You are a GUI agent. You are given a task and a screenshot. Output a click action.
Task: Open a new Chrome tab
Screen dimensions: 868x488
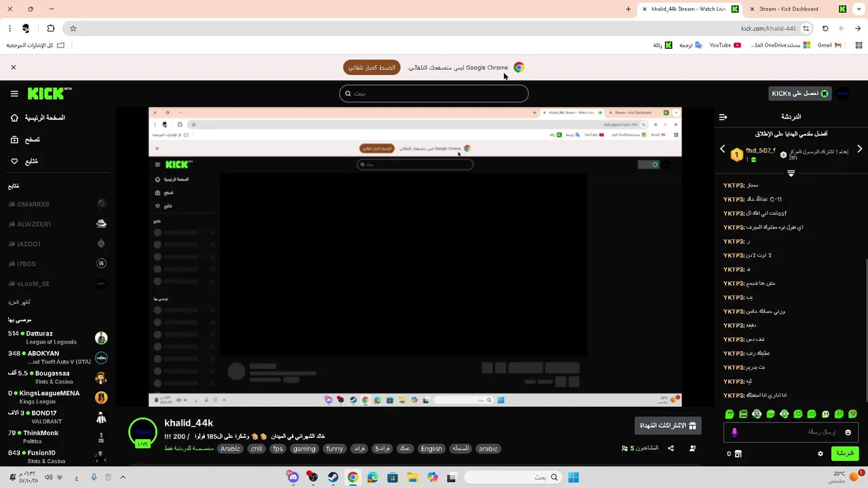[628, 9]
